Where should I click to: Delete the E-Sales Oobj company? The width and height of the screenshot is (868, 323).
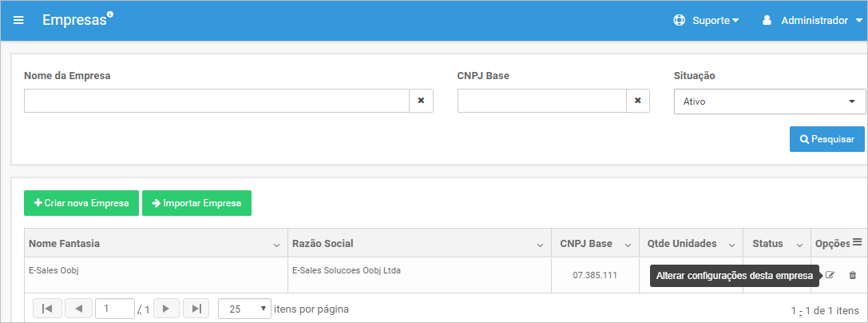point(853,275)
